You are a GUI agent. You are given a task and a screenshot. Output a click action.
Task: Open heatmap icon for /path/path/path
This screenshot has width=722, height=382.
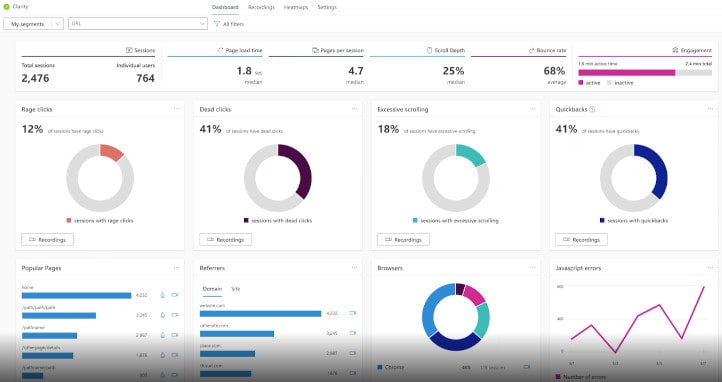click(163, 315)
